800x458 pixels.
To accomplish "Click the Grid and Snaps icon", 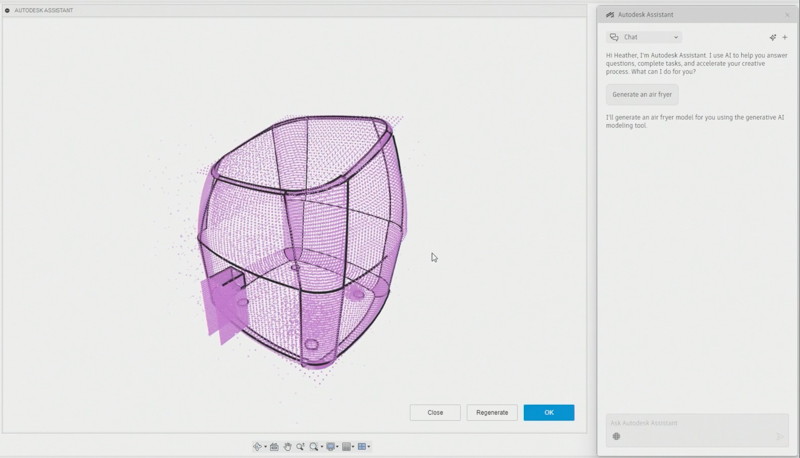I will (x=346, y=447).
